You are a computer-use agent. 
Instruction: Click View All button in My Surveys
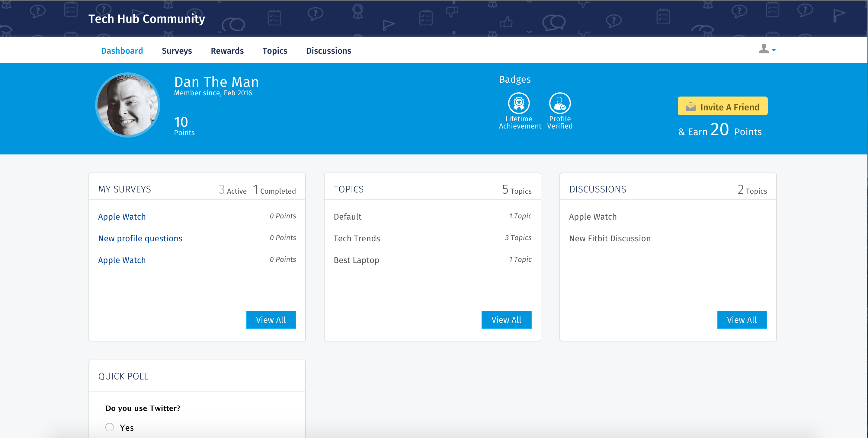271,319
